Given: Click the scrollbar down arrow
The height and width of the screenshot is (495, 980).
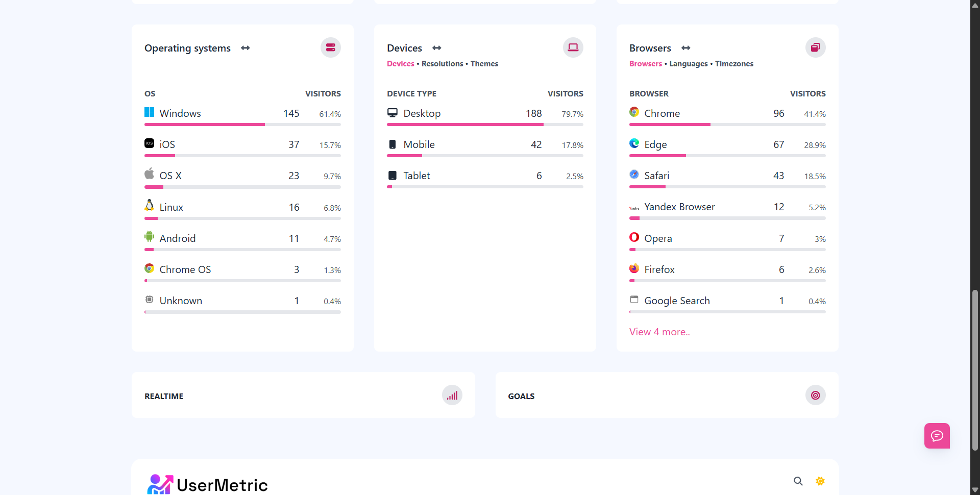Looking at the screenshot, I should point(975,490).
